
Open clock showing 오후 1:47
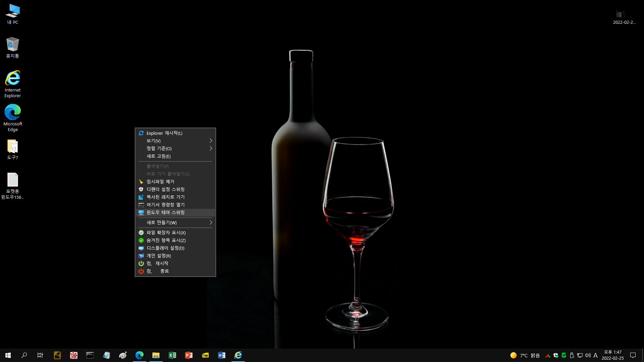613,355
